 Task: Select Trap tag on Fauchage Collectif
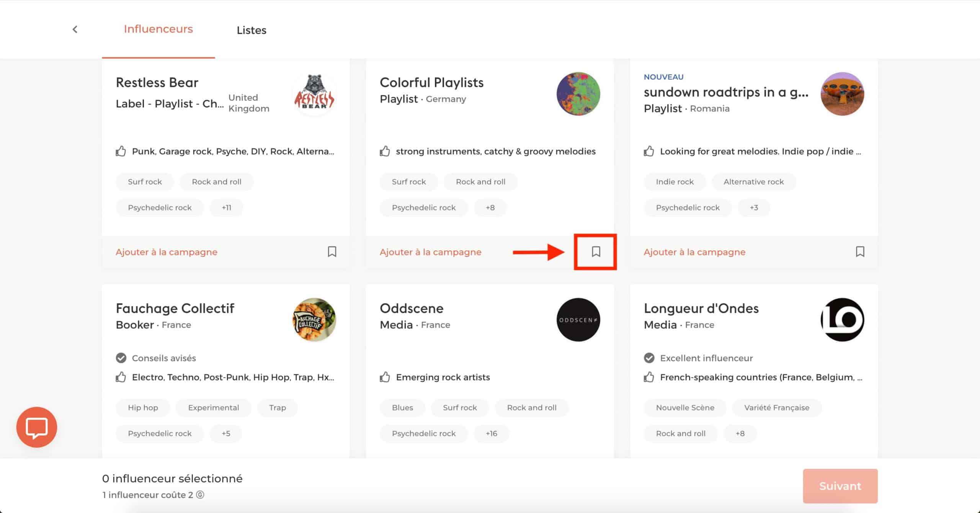pos(278,408)
